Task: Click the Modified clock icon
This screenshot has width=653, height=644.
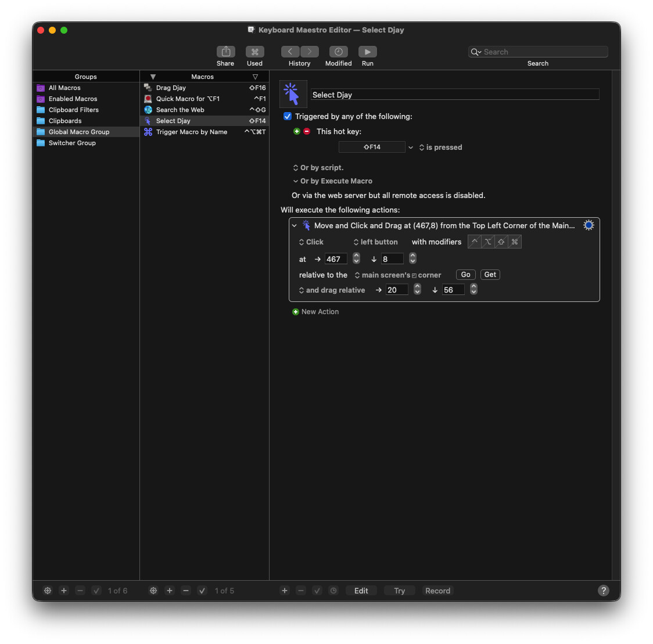Action: pyautogui.click(x=338, y=52)
